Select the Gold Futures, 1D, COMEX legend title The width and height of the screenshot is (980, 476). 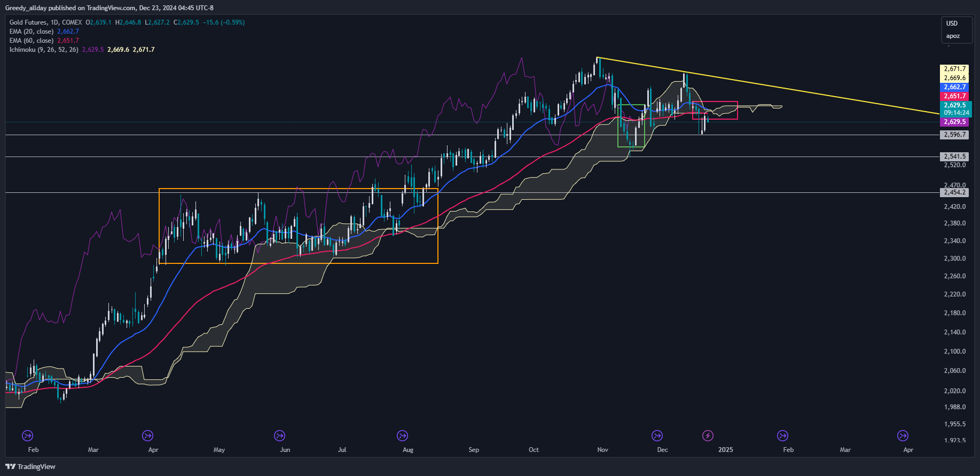tap(46, 22)
